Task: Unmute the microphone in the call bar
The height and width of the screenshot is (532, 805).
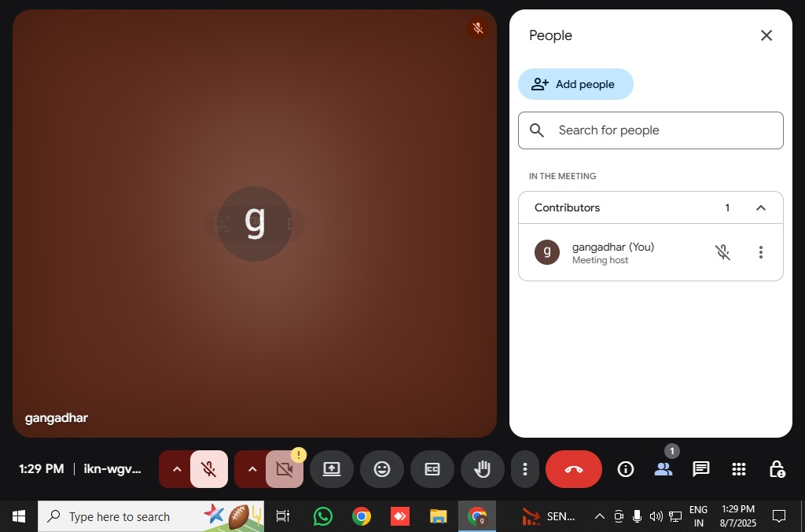Action: [x=209, y=469]
